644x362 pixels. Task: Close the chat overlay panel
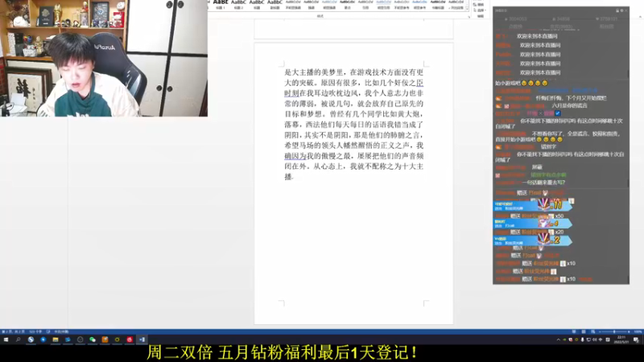click(x=626, y=10)
